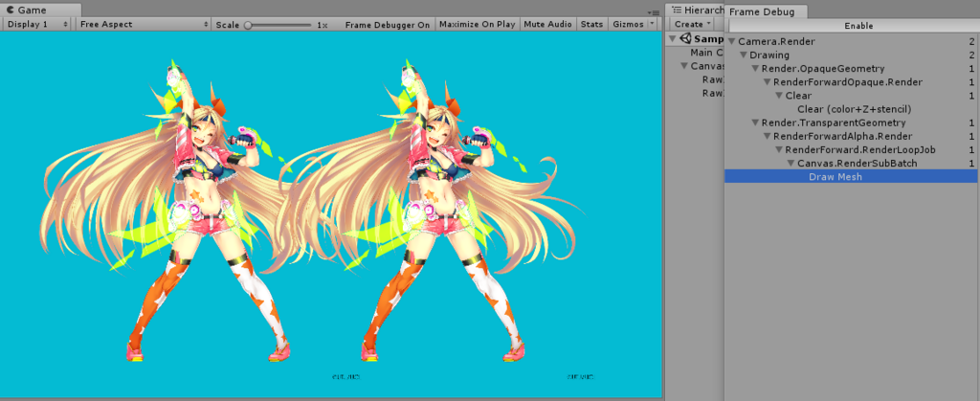Collapse the Canvas object in Hierarchy
The image size is (980, 401).
[x=685, y=66]
